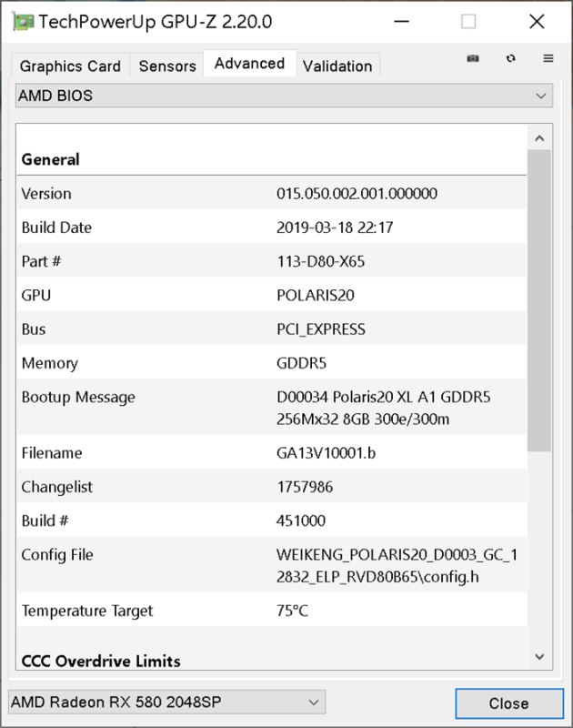The image size is (573, 728).
Task: Click the Part # row label
Action: tap(41, 261)
